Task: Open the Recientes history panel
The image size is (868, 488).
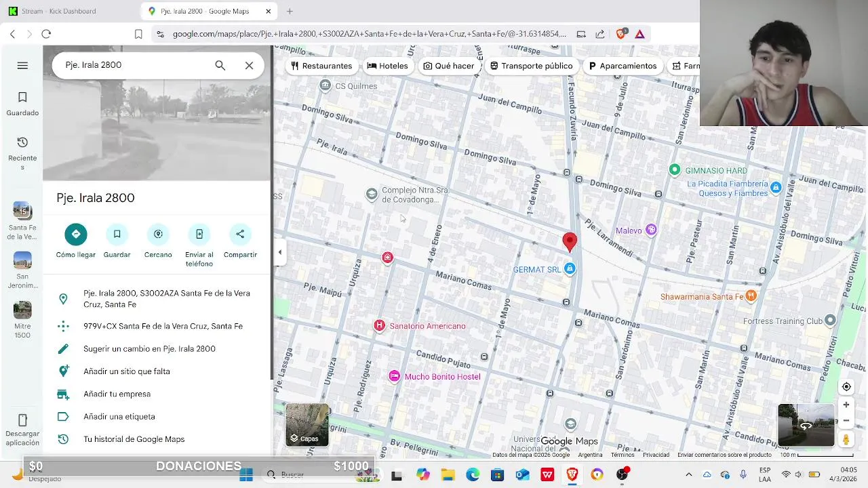Action: [x=22, y=153]
